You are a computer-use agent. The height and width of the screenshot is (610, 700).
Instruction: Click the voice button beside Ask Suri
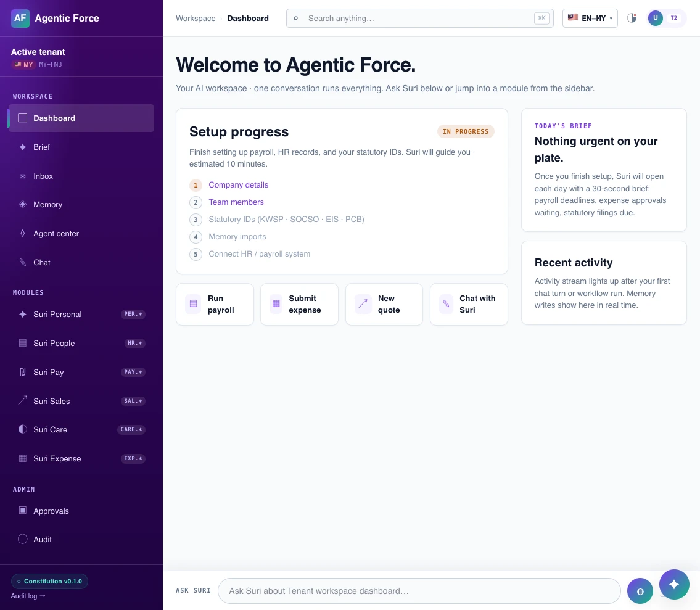pos(640,591)
